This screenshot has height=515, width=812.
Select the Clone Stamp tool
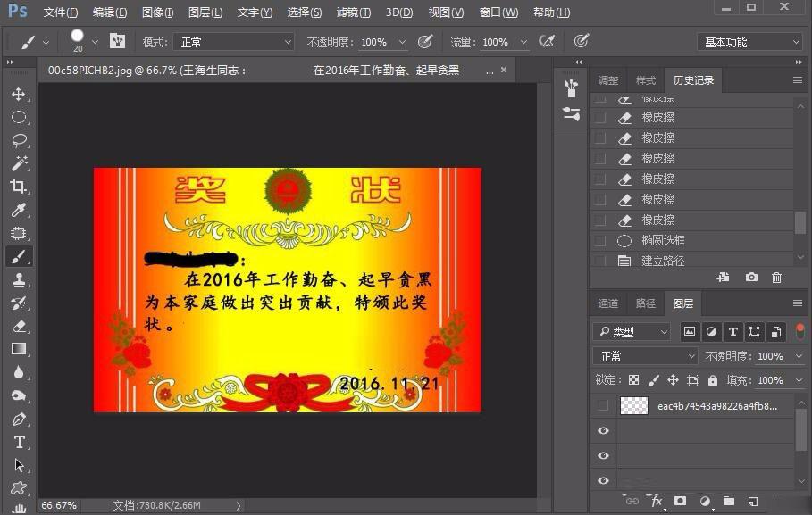point(19,280)
